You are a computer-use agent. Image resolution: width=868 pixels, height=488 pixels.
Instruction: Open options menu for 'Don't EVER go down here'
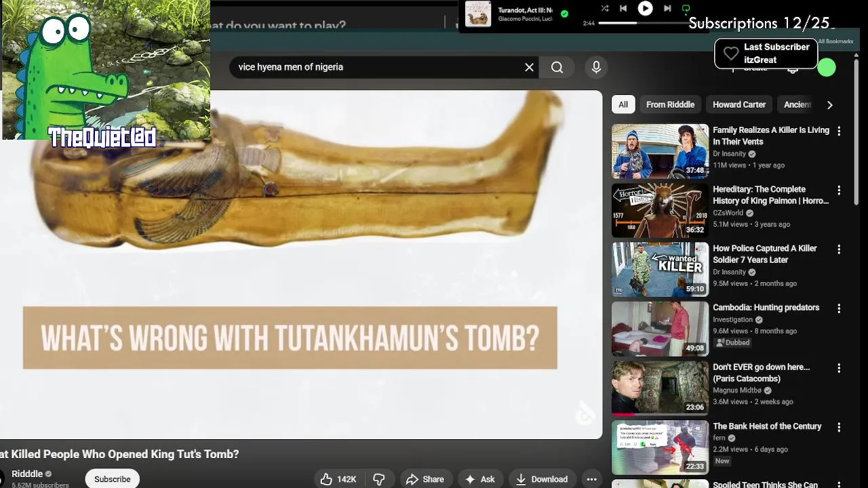coord(839,368)
